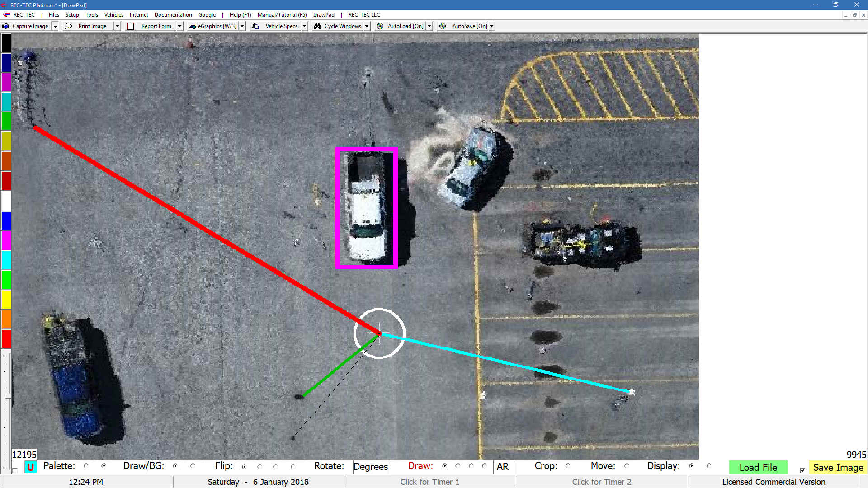Pick the yellow color swatch

tap(6, 300)
